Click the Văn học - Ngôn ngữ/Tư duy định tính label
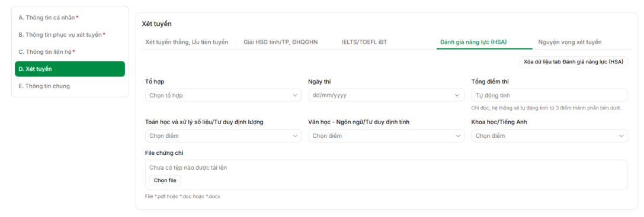This screenshot has height=217, width=644. 358,122
